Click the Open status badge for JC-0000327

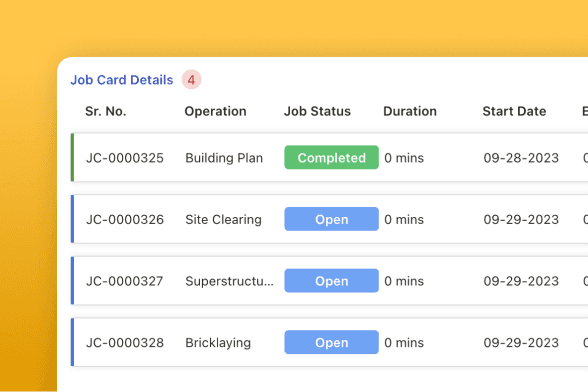coord(332,281)
